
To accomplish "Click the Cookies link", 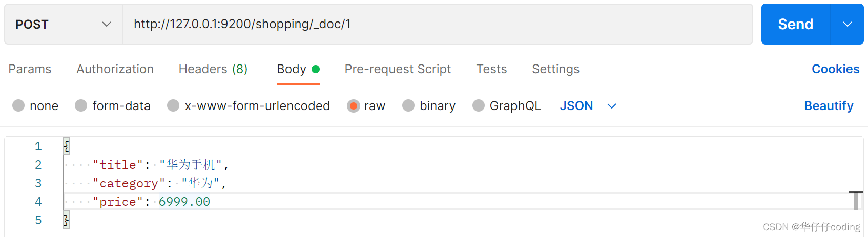I will (x=835, y=69).
